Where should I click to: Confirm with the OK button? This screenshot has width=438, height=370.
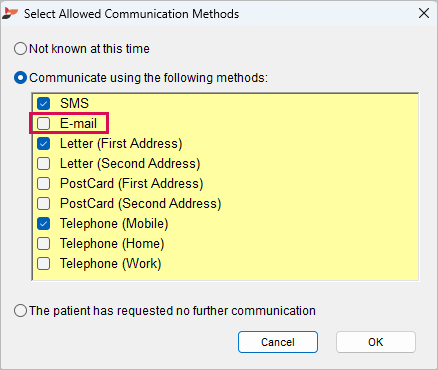(376, 342)
